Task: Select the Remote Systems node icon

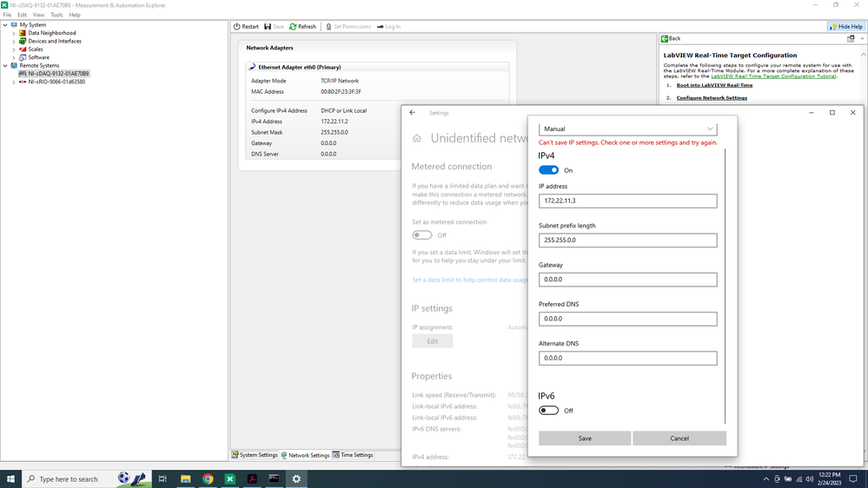Action: pyautogui.click(x=15, y=65)
